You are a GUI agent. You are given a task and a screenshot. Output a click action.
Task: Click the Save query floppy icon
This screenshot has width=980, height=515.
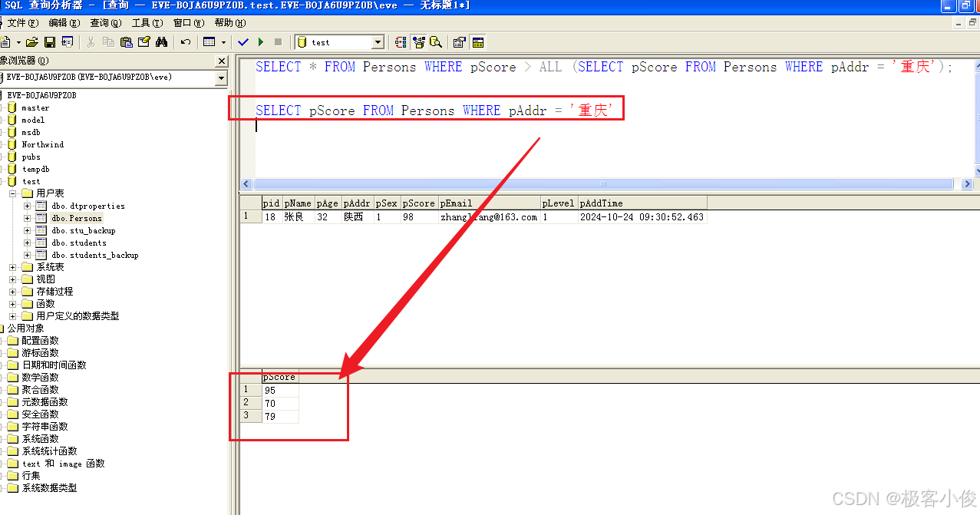[50, 42]
